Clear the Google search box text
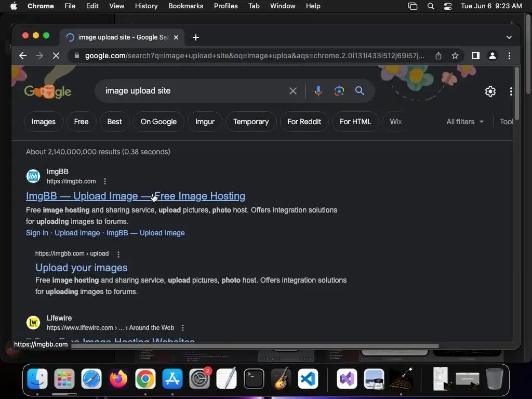This screenshot has height=399, width=532. click(293, 91)
